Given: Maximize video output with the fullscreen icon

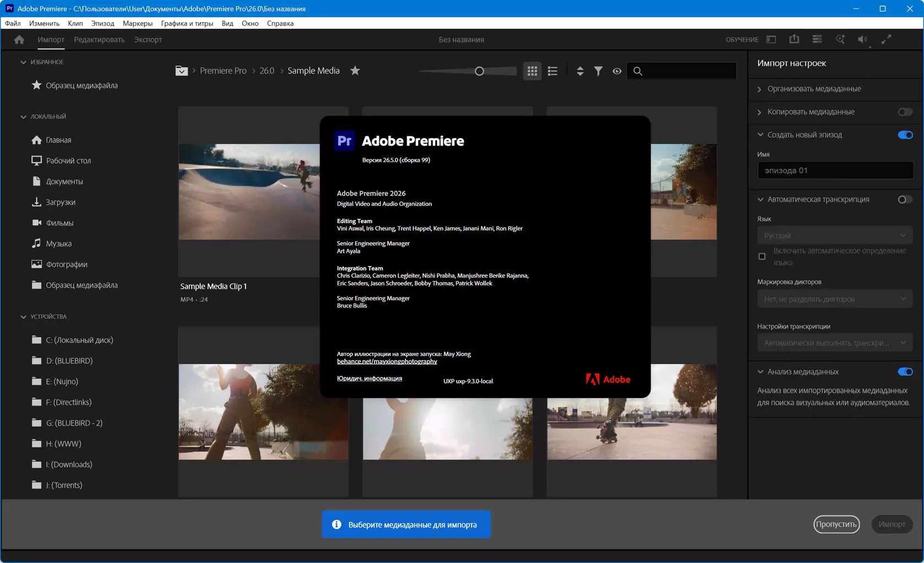Looking at the screenshot, I should [886, 39].
